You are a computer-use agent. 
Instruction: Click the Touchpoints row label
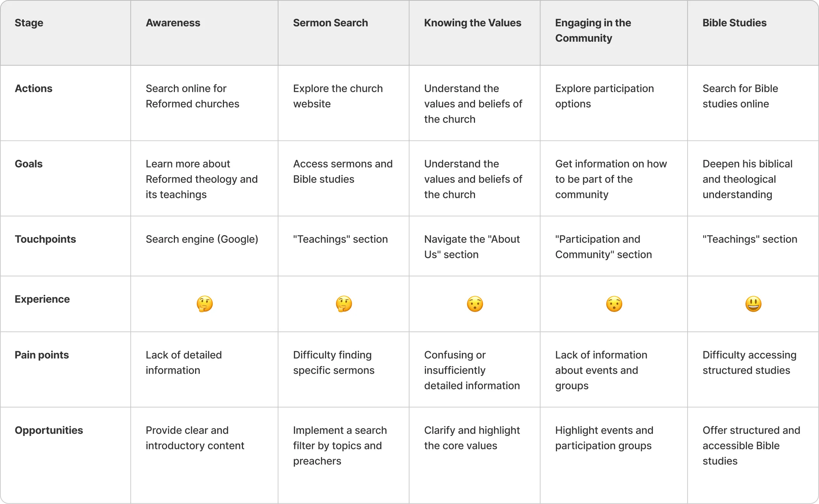pyautogui.click(x=45, y=239)
